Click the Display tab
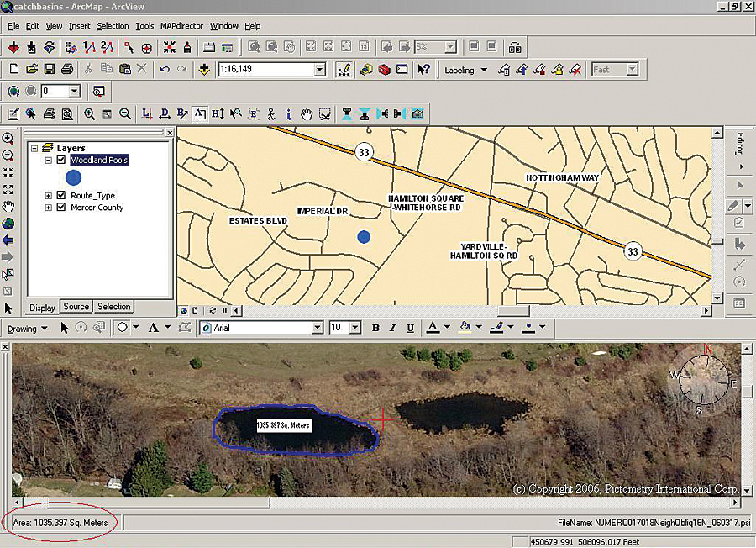Image resolution: width=756 pixels, height=548 pixels. coord(43,308)
